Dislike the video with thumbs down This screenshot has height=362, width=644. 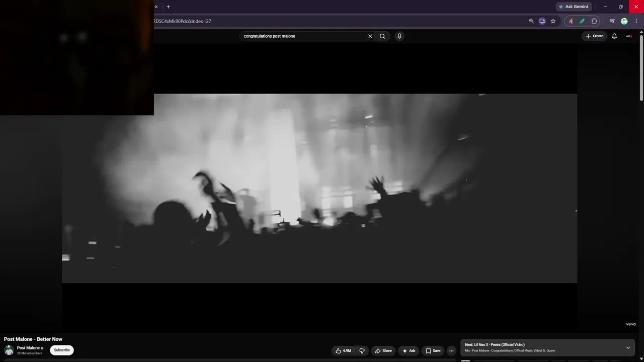click(362, 351)
